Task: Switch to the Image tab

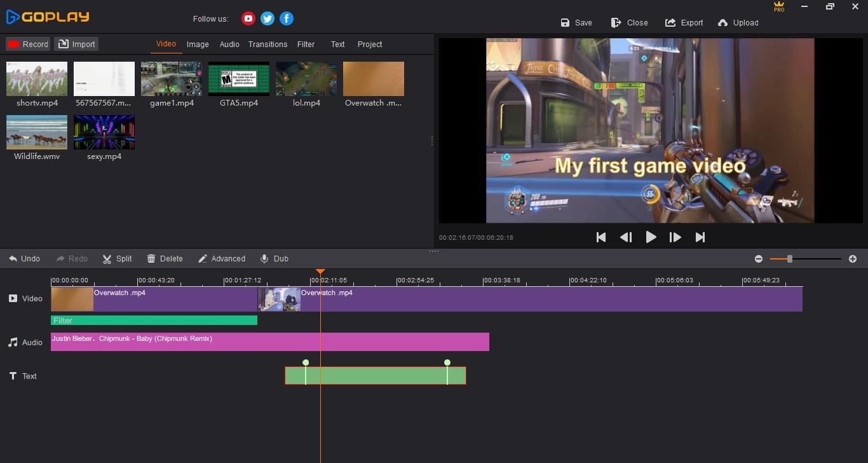Action: coord(198,44)
